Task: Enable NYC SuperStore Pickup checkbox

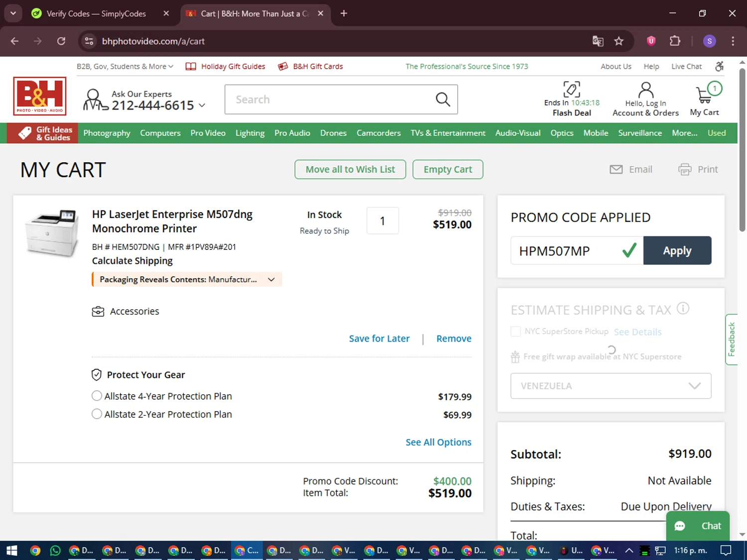Action: point(515,331)
